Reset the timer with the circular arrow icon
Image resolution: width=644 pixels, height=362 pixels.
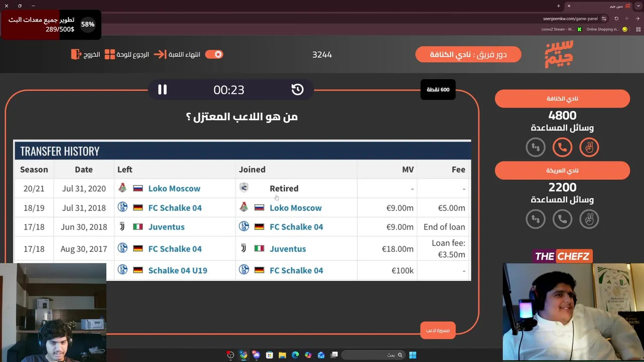click(297, 89)
